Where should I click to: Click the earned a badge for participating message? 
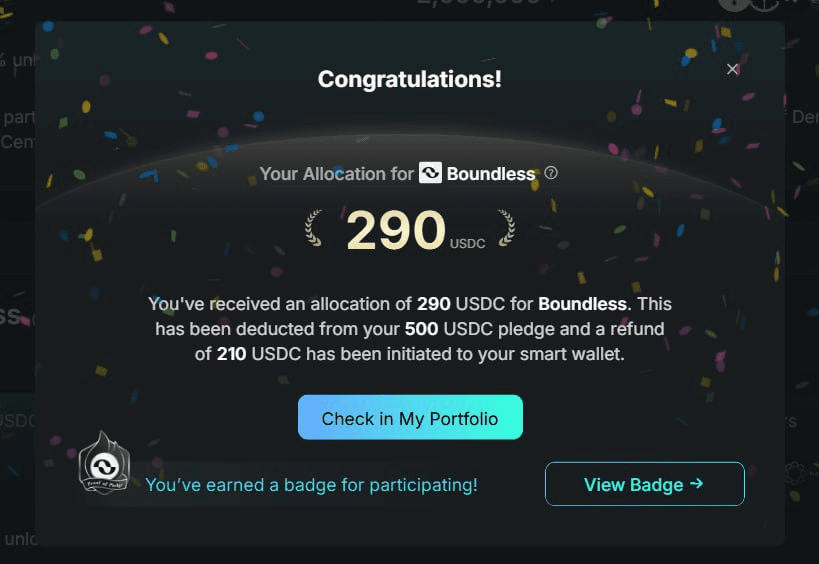point(311,485)
